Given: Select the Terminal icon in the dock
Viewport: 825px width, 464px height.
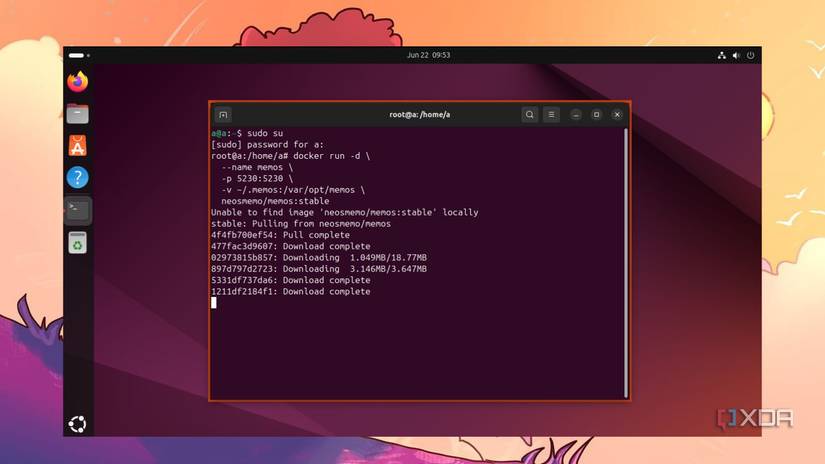Looking at the screenshot, I should (77, 210).
